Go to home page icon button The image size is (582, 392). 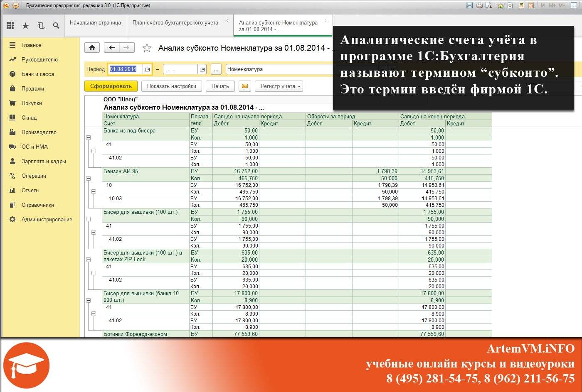pyautogui.click(x=92, y=48)
